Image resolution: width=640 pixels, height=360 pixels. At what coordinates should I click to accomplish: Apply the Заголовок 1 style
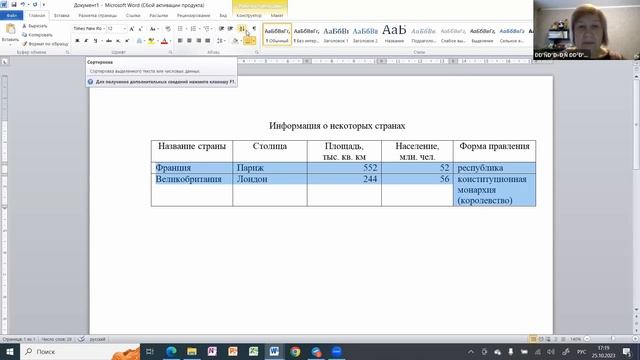(x=336, y=34)
